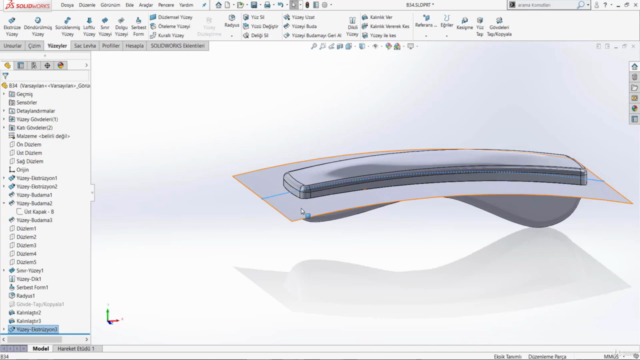Click Düzlemsel Yüzey command
640x360 pixels.
point(171,18)
